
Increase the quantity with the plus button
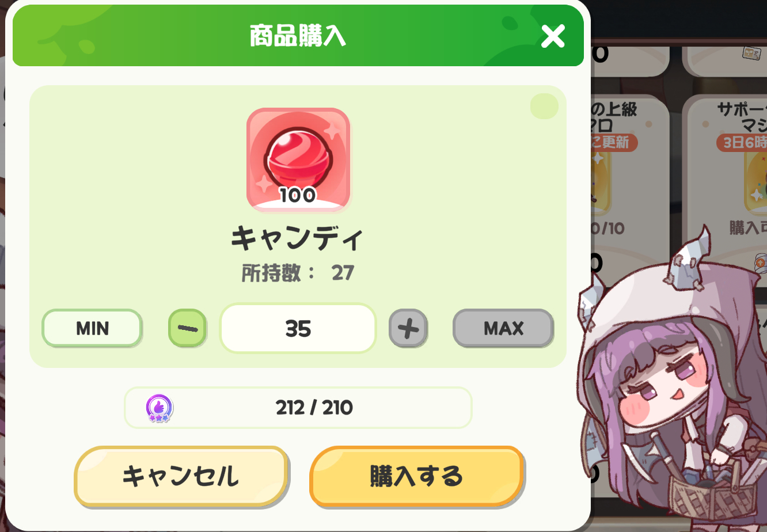(408, 328)
